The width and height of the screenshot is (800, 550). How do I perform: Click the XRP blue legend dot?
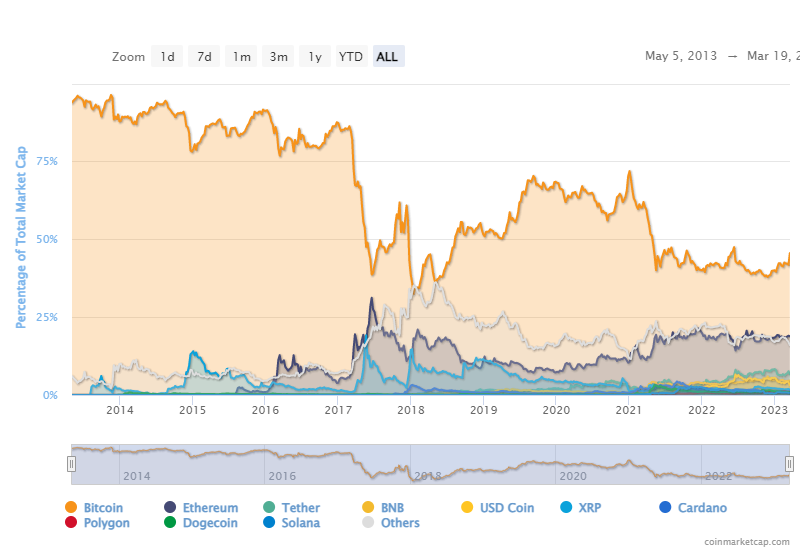coord(565,508)
